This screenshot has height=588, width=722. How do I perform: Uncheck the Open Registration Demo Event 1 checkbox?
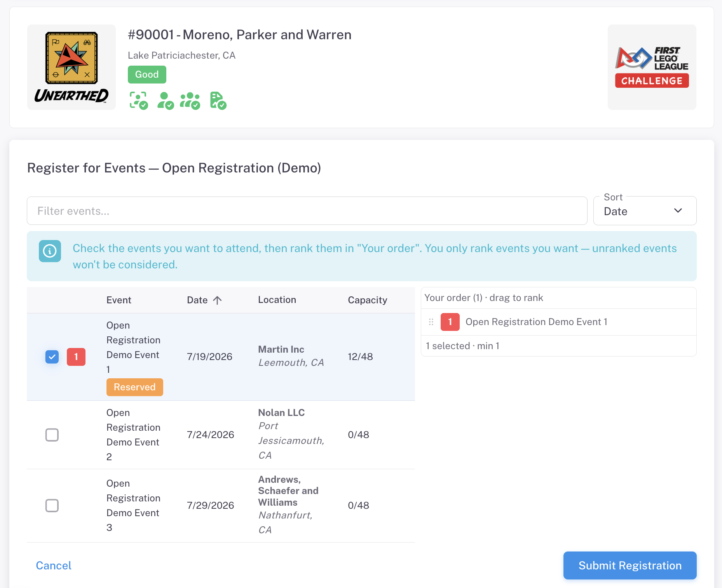tap(52, 357)
